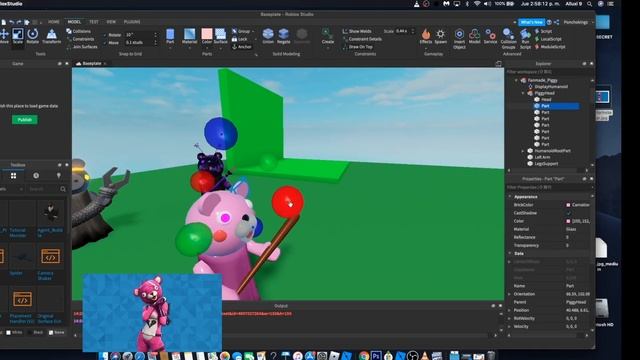Select LeftArm in Explorer
This screenshot has height=360, width=640.
coord(542,157)
